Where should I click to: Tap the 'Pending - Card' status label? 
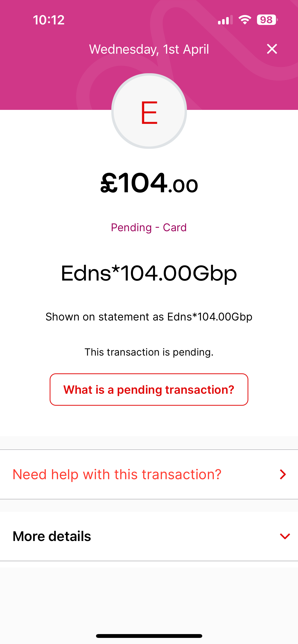[149, 227]
